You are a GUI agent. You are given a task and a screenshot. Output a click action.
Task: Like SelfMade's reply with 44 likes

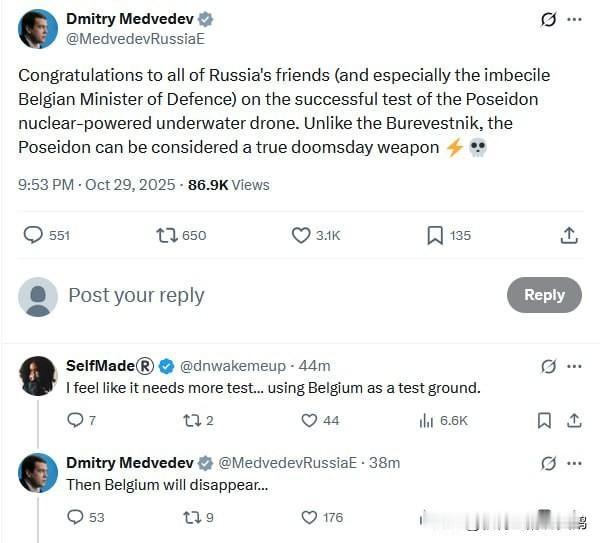310,421
